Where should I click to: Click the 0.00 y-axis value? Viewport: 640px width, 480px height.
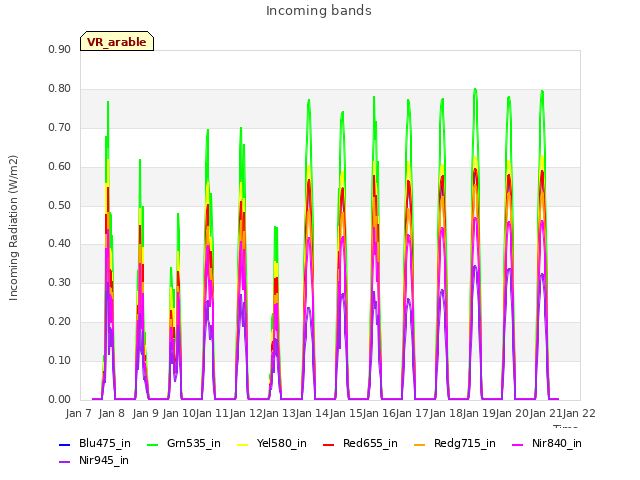click(60, 400)
